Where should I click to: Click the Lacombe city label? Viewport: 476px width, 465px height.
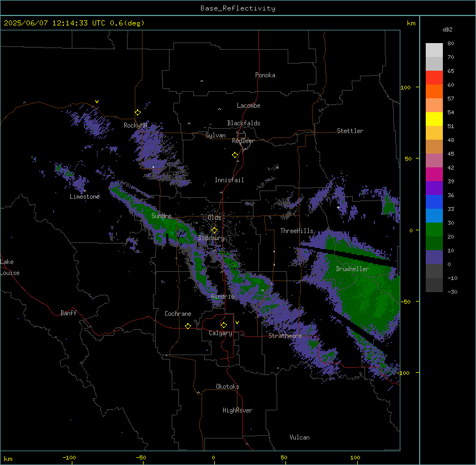248,105
